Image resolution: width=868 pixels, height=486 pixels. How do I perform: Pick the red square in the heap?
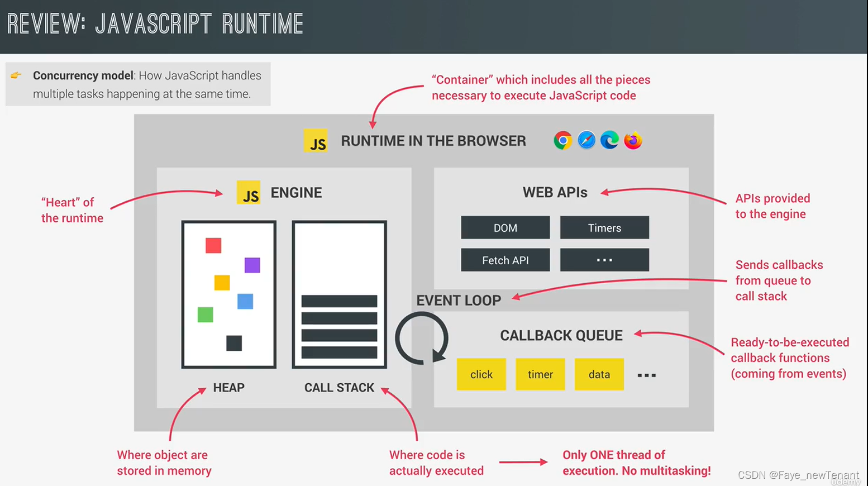pyautogui.click(x=213, y=245)
